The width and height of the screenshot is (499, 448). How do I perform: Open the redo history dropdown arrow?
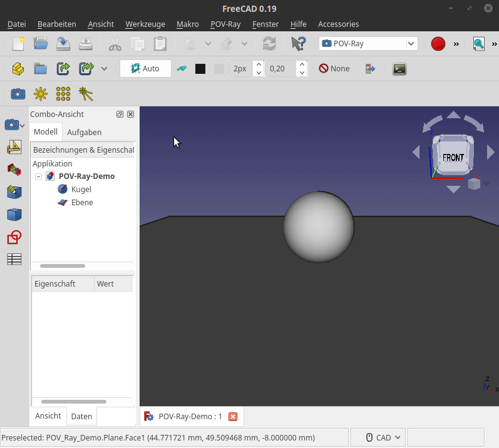coord(244,44)
